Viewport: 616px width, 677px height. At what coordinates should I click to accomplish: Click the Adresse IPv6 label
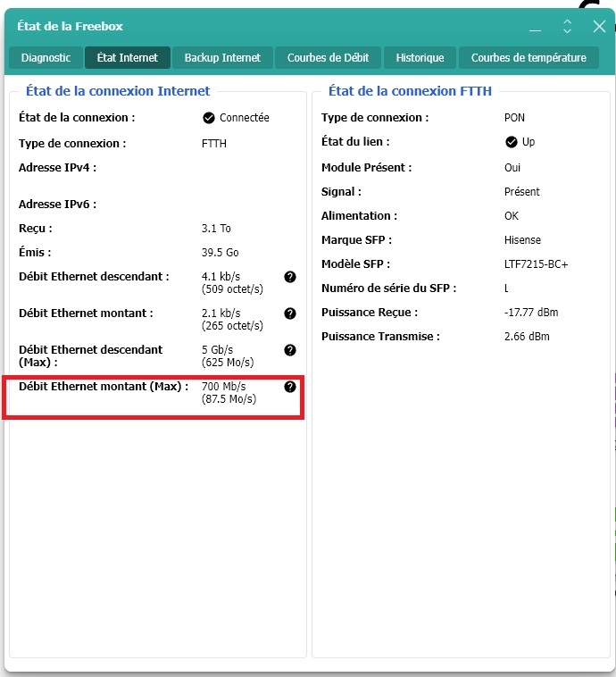pos(57,205)
